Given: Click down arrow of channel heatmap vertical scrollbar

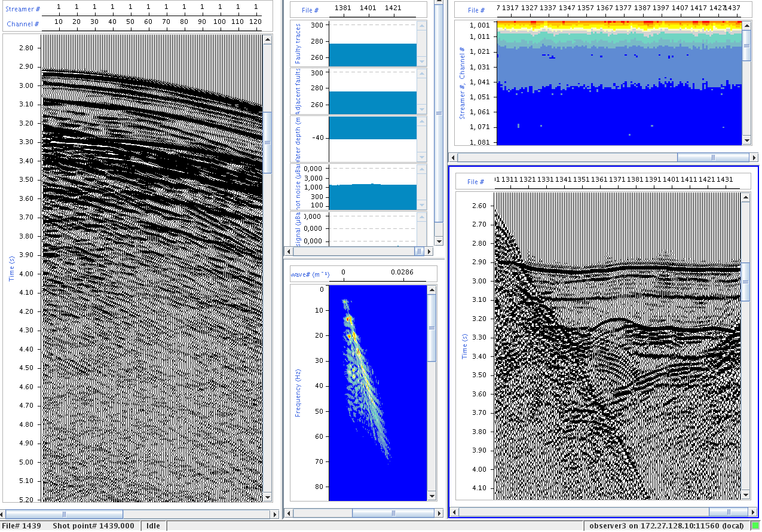Looking at the screenshot, I should point(746,140).
